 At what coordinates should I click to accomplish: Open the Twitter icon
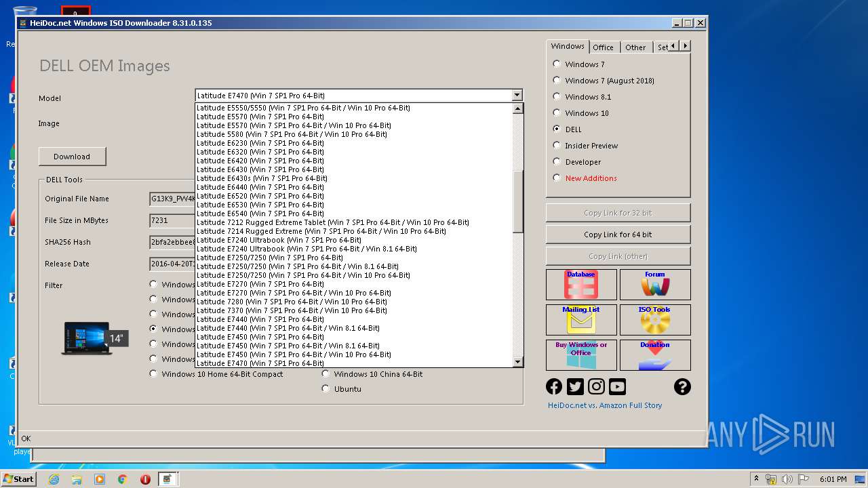[x=575, y=386]
